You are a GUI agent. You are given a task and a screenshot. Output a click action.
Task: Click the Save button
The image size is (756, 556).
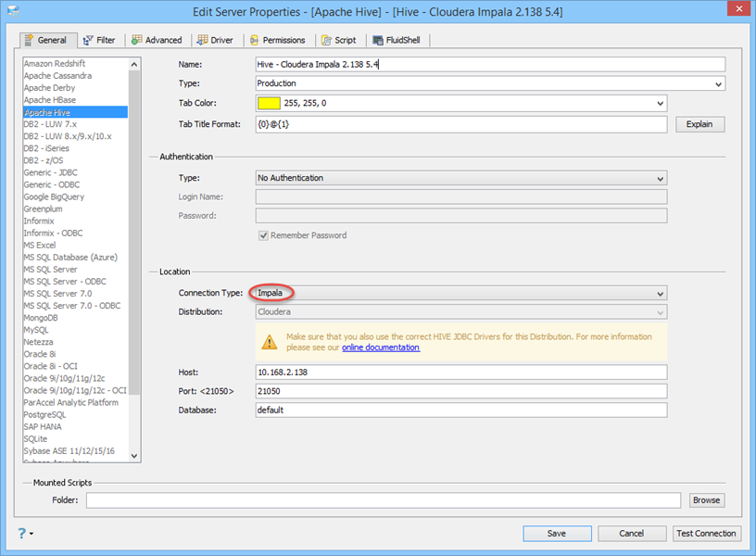[557, 534]
